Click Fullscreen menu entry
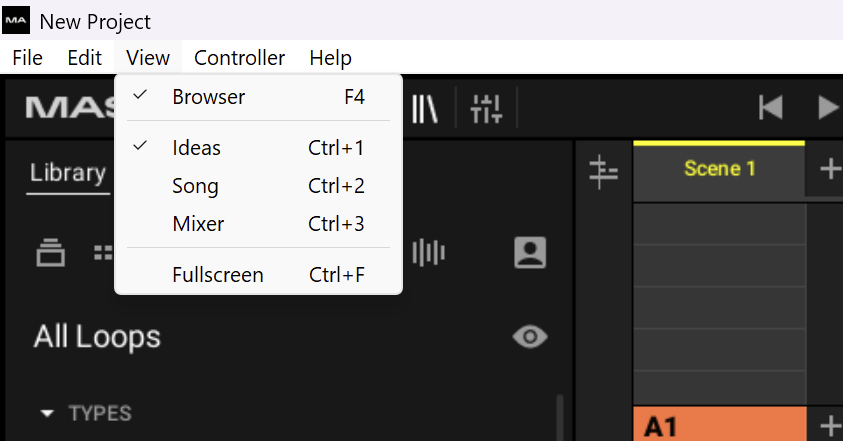The height and width of the screenshot is (441, 843). (x=217, y=275)
